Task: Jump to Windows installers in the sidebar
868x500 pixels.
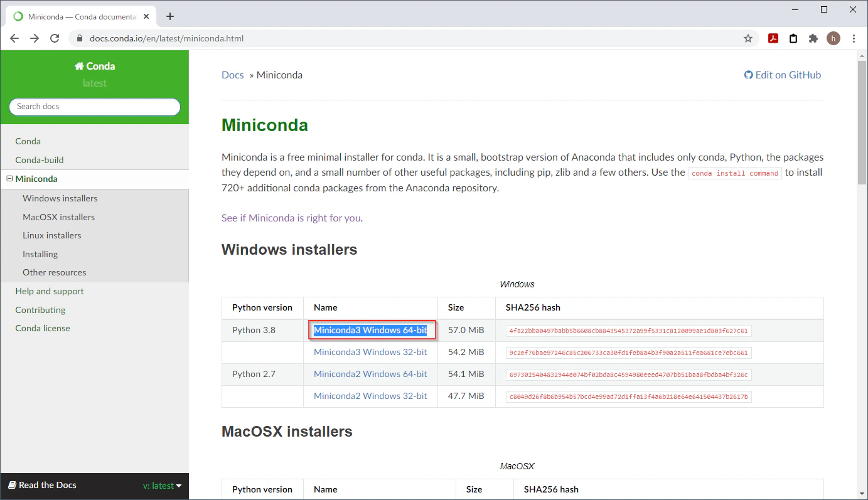Action: tap(60, 198)
